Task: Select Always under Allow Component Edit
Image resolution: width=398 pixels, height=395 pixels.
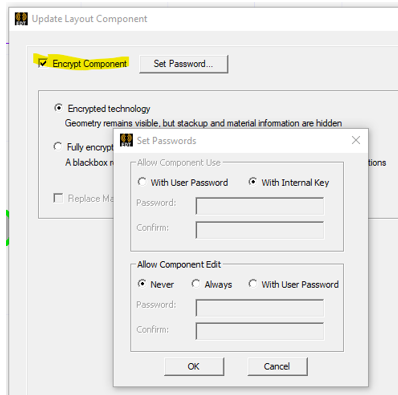Action: point(196,284)
